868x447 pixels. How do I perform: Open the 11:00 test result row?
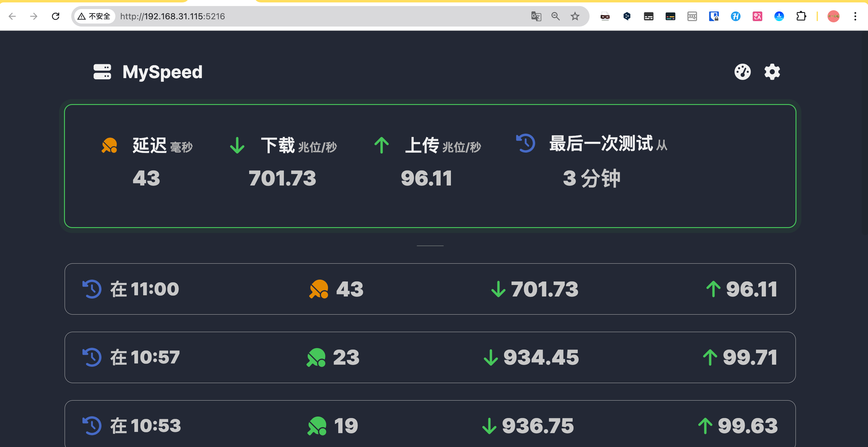pos(430,289)
